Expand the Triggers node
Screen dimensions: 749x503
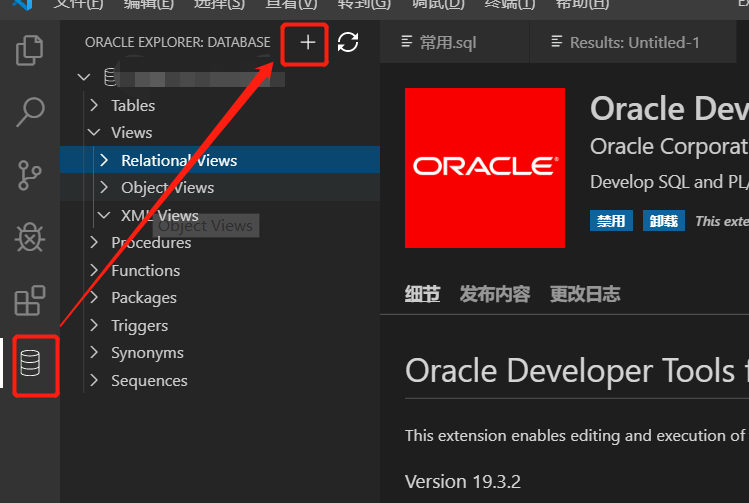(94, 325)
